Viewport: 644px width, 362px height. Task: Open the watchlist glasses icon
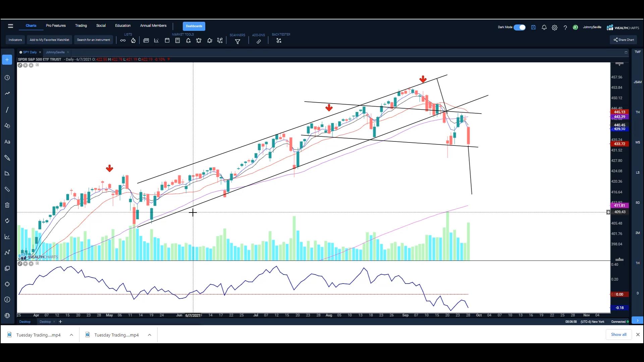123,41
